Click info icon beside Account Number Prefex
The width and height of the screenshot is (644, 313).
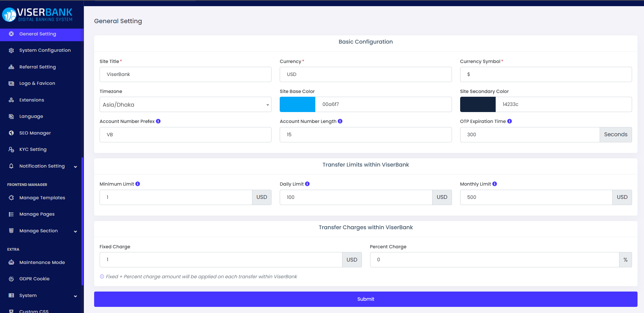click(158, 121)
